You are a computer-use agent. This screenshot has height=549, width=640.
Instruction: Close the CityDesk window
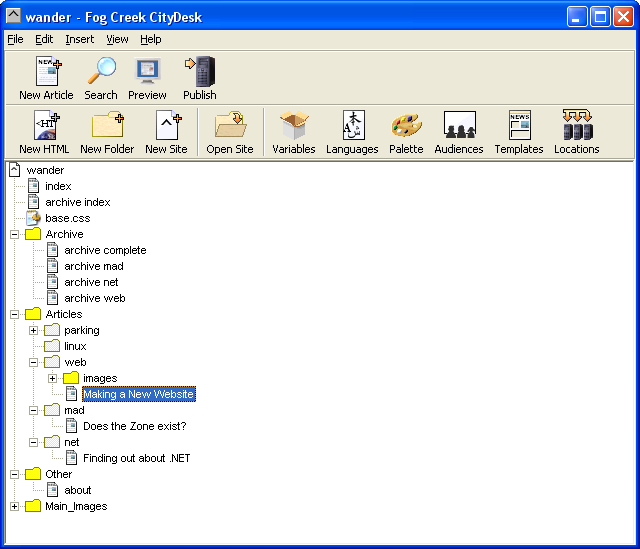tap(623, 17)
